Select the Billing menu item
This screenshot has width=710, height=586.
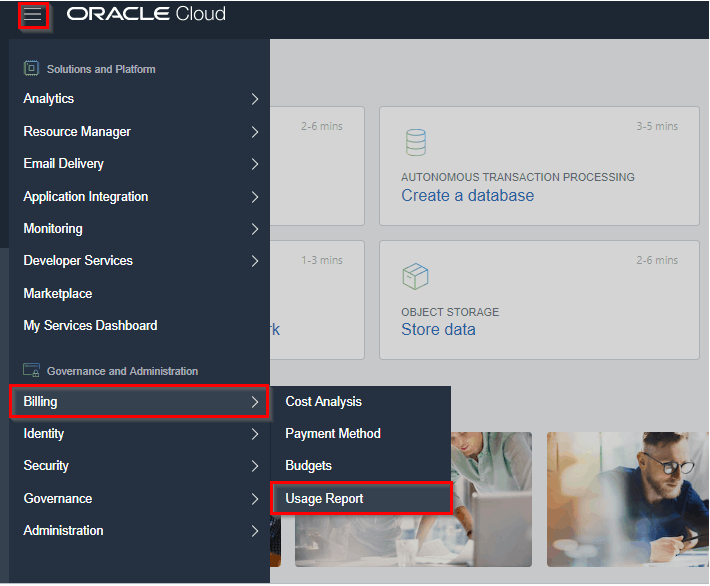coord(139,402)
